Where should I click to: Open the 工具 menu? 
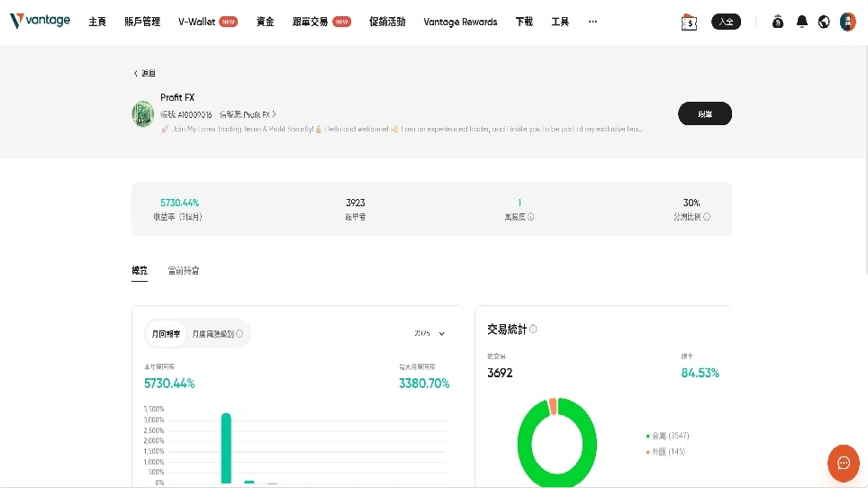pyautogui.click(x=560, y=22)
